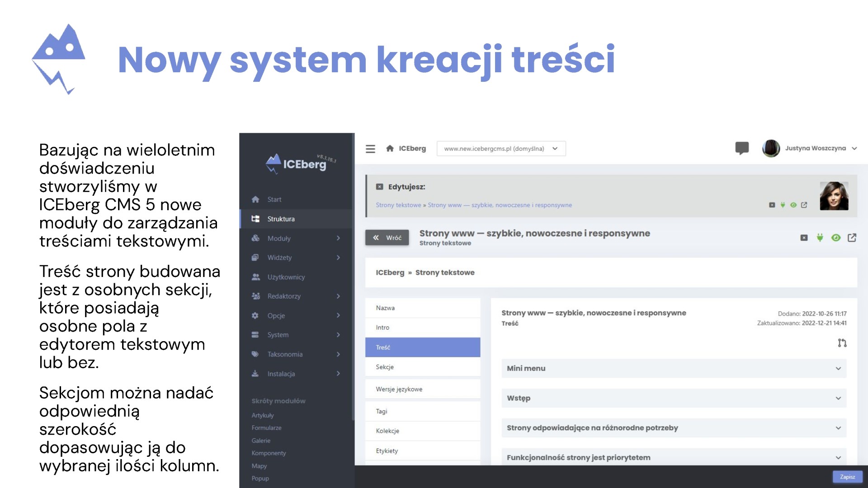Click the Opcje gear icon

point(255,315)
